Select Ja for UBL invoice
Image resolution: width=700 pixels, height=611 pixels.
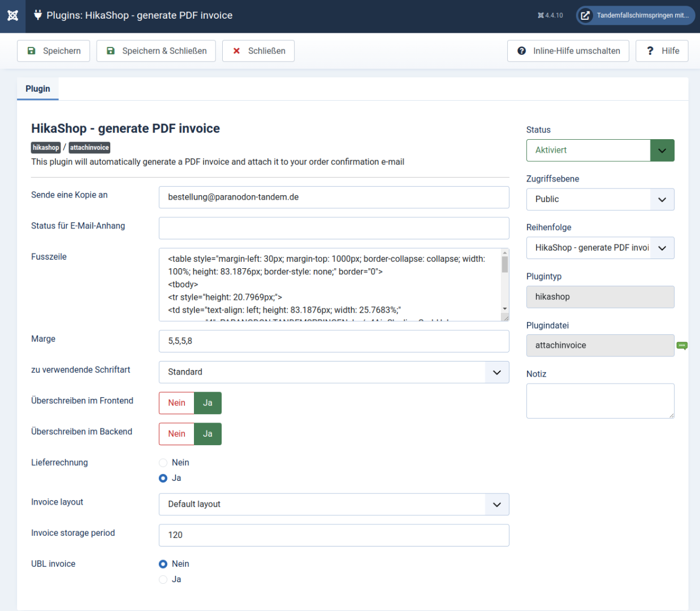(163, 579)
